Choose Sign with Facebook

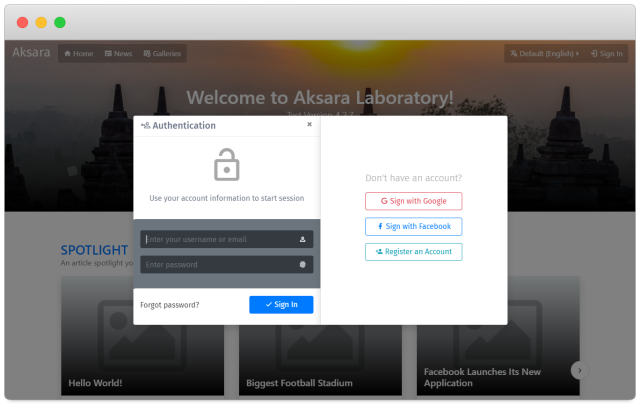[413, 226]
